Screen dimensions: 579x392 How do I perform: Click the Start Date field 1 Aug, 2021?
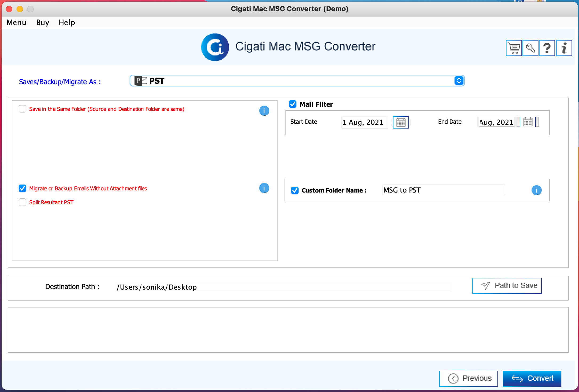[x=364, y=122]
